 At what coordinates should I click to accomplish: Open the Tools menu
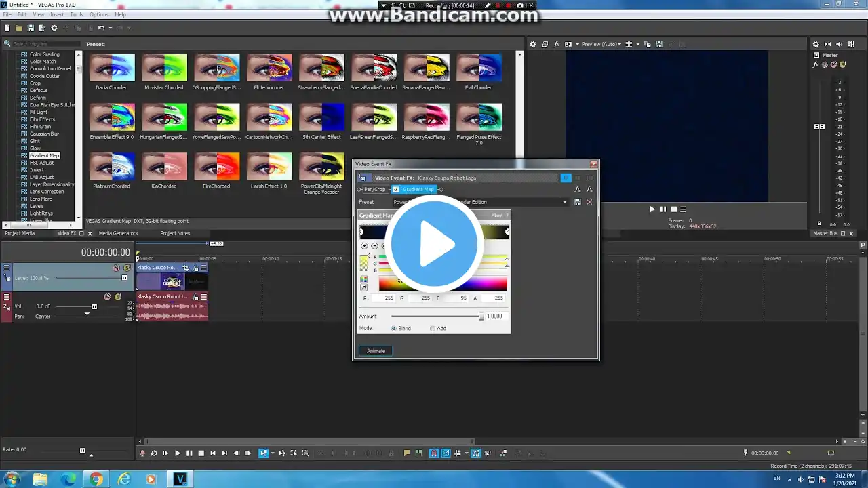pyautogui.click(x=77, y=14)
